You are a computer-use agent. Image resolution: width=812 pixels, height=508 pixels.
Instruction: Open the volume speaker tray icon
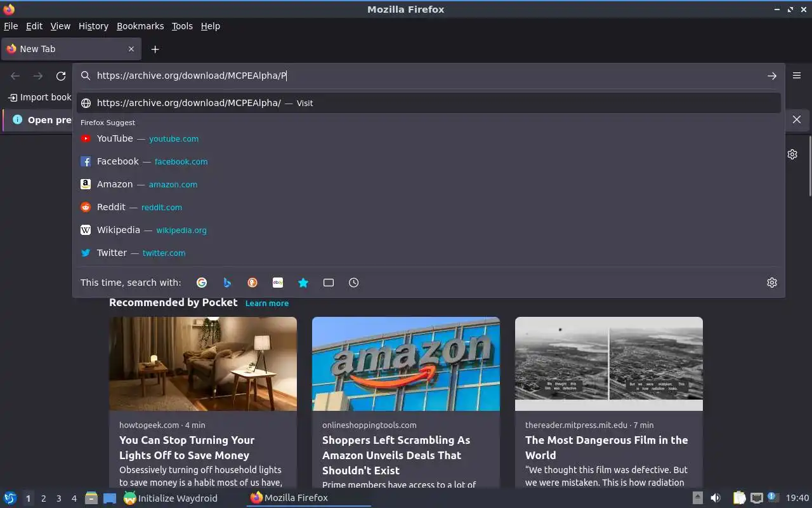716,498
